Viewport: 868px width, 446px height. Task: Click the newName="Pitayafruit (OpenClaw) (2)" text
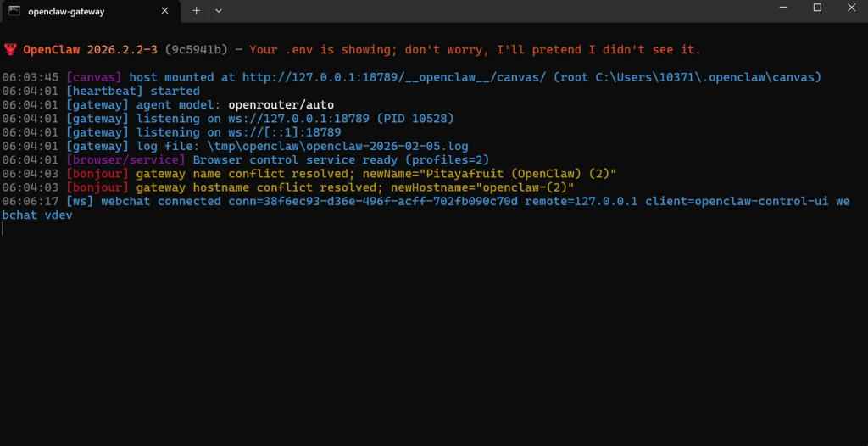pos(500,174)
